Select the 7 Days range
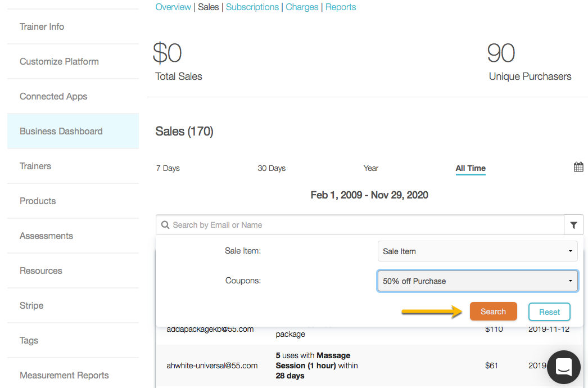This screenshot has width=588, height=388. (168, 168)
